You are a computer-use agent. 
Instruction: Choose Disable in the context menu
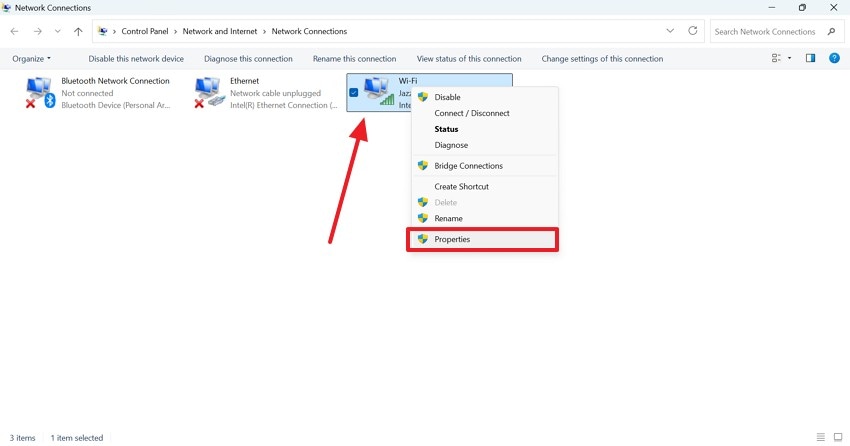(485, 97)
